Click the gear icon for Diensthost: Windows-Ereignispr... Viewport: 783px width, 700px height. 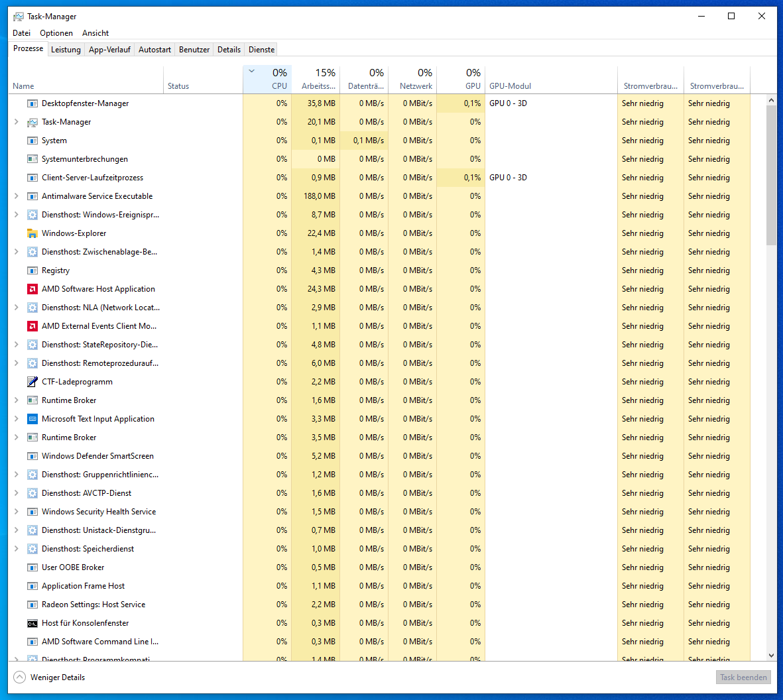pos(32,214)
